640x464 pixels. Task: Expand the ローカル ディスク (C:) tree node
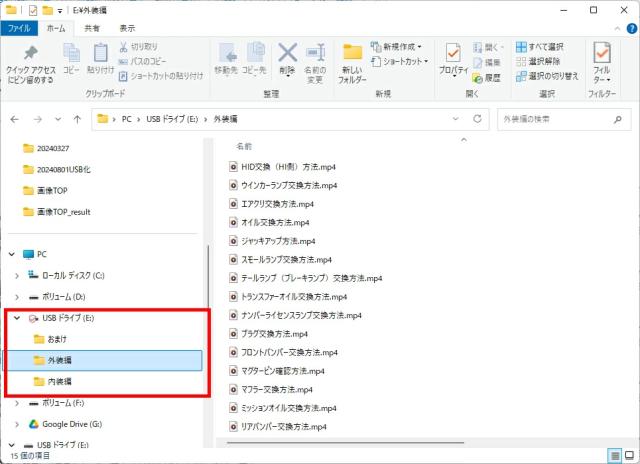(x=16, y=275)
